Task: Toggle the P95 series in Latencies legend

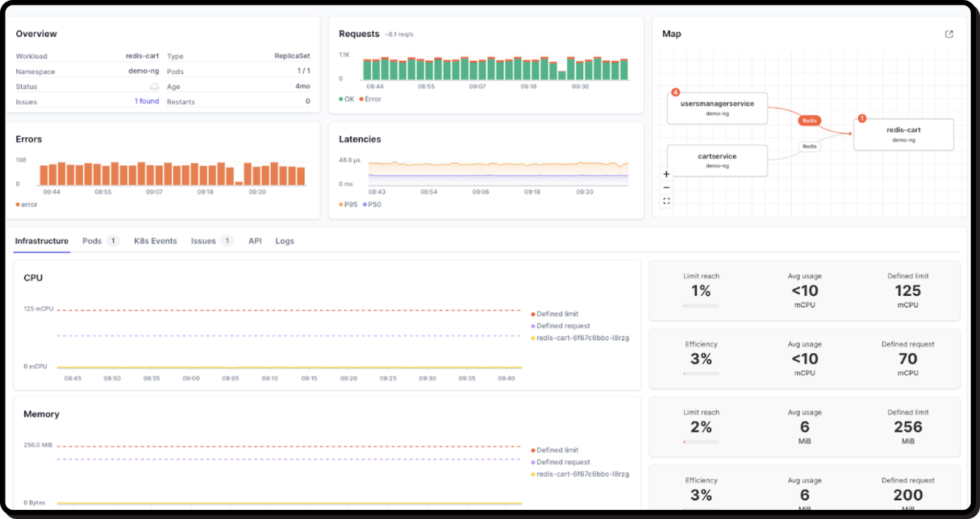Action: pyautogui.click(x=349, y=205)
